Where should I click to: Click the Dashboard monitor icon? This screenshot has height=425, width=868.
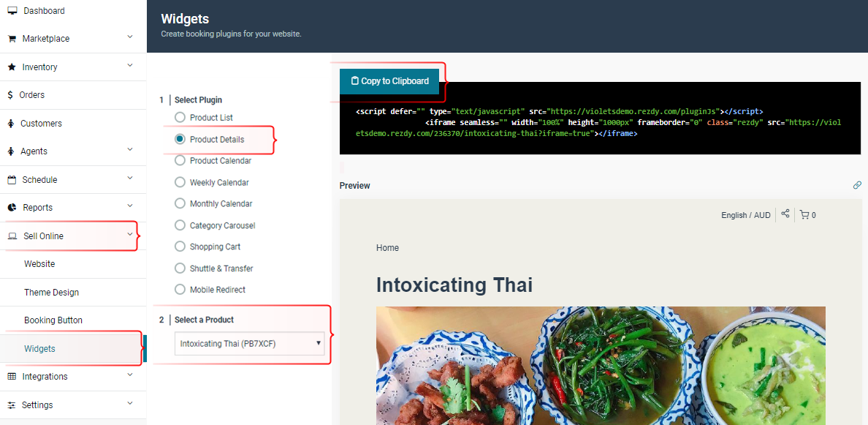click(12, 10)
